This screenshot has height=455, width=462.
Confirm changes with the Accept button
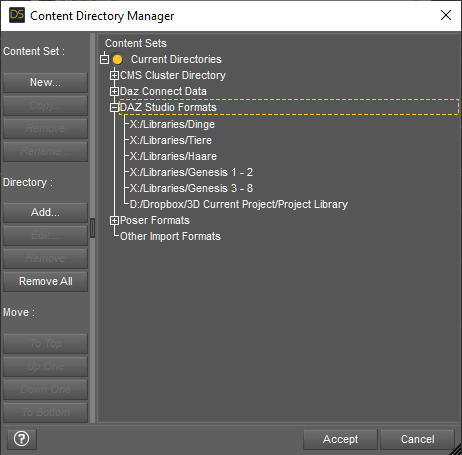340,439
